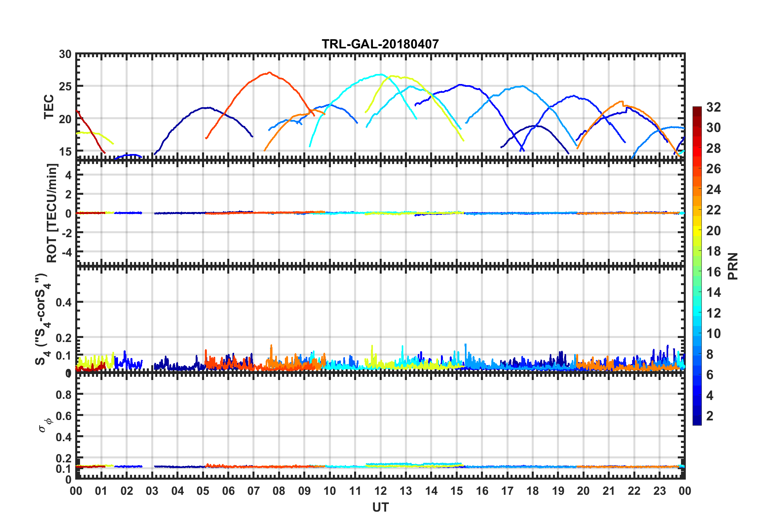Click S4 panel tick label 0.4
The image size is (761, 532).
click(x=64, y=302)
